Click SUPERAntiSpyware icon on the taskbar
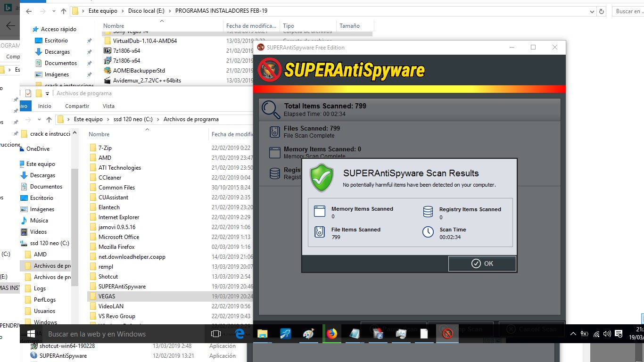644x362 pixels. (447, 334)
